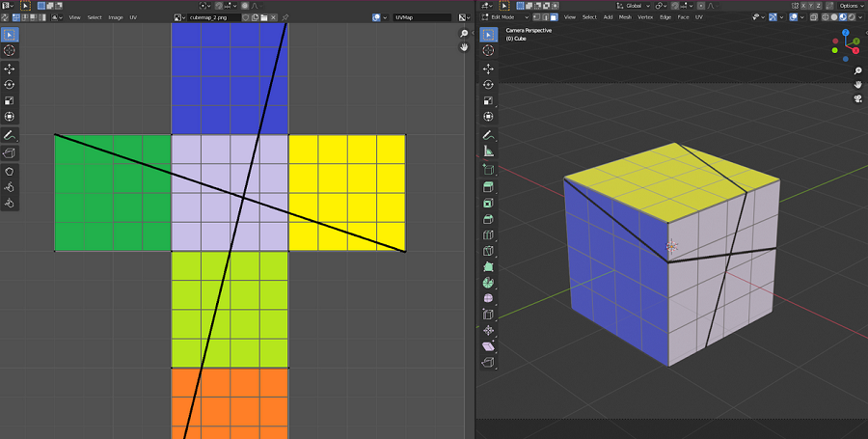Screen dimensions: 868x439
Task: Enable face select mode in 3D viewport
Action: coord(555,17)
